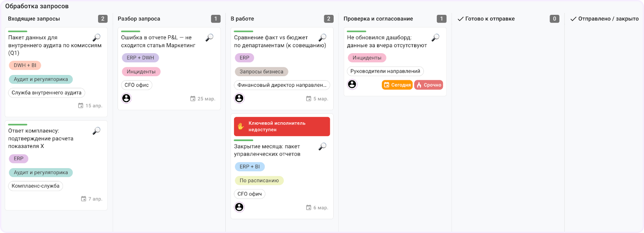Screen dimensions: 644x233
Task: Click the 'Сегодня' orange due badge
Action: coord(397,85)
